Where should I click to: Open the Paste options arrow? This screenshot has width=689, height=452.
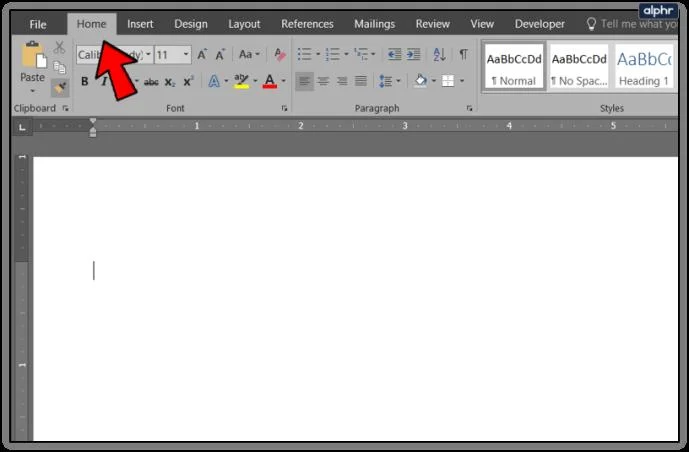tap(33, 91)
